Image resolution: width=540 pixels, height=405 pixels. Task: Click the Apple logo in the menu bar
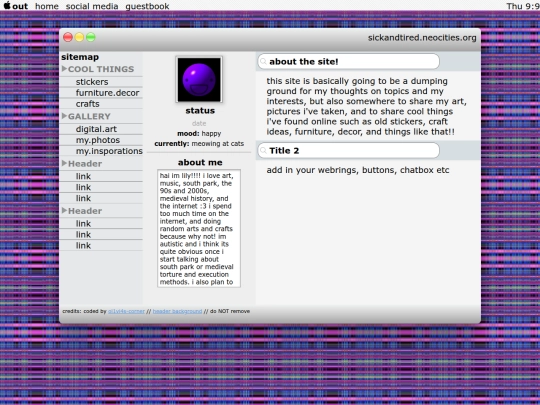point(7,6)
